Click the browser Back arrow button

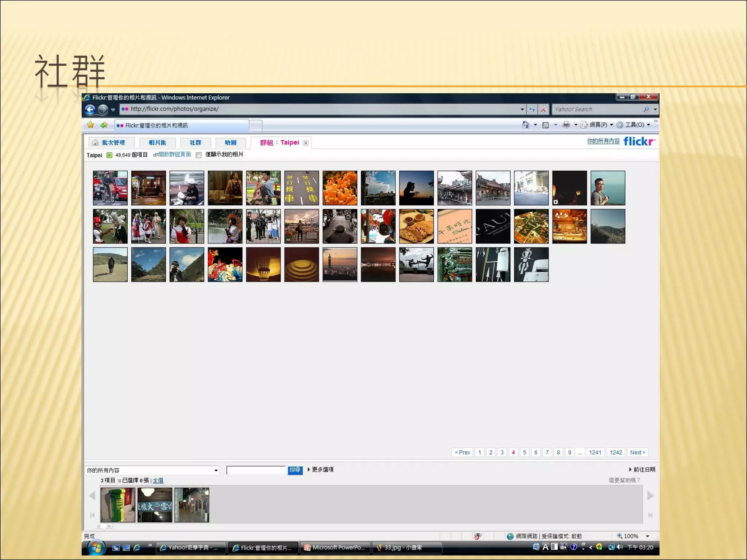pyautogui.click(x=90, y=109)
